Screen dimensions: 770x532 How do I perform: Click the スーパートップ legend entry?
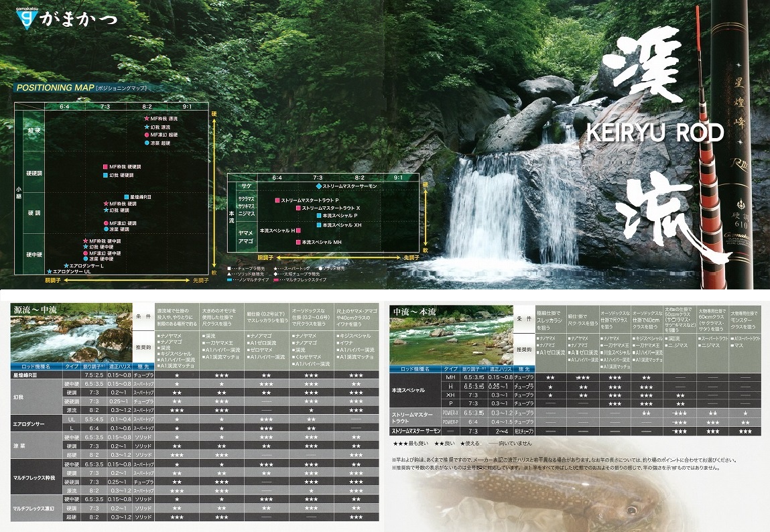(x=292, y=269)
